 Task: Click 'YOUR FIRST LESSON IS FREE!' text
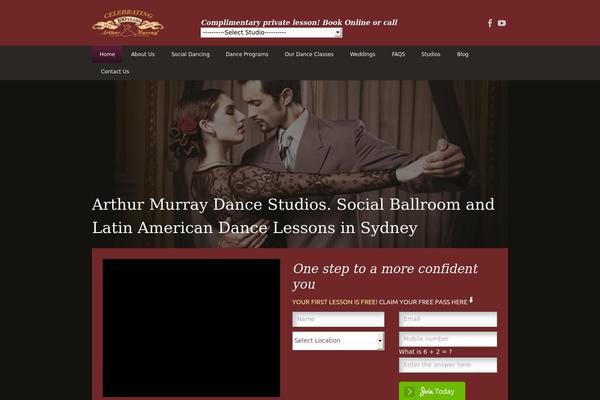[335, 302]
